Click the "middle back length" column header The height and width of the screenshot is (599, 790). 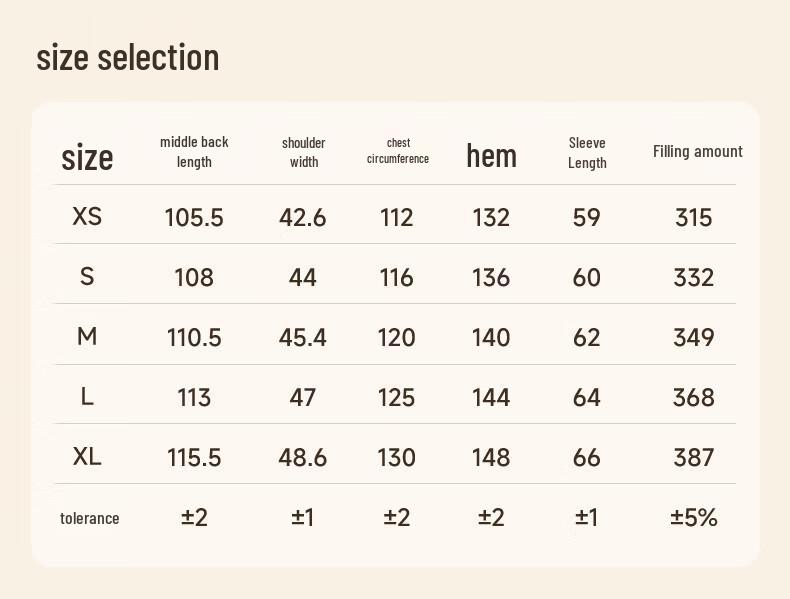click(194, 152)
